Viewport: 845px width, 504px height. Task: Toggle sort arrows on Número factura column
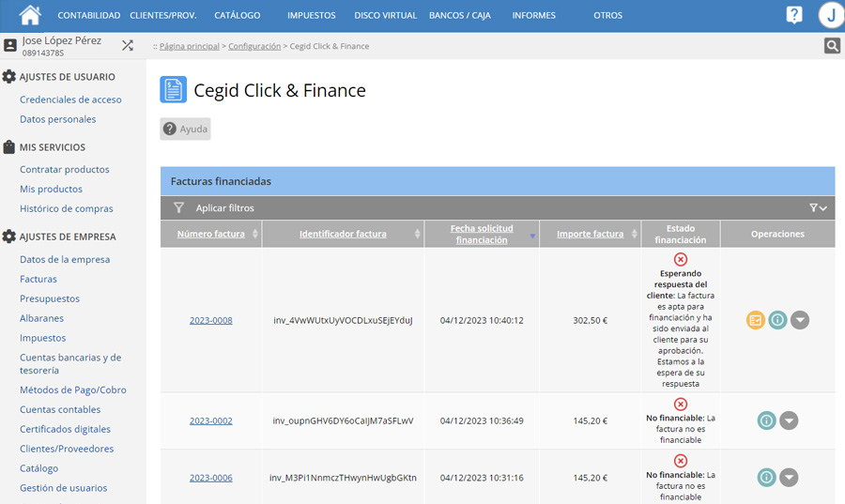tap(254, 234)
